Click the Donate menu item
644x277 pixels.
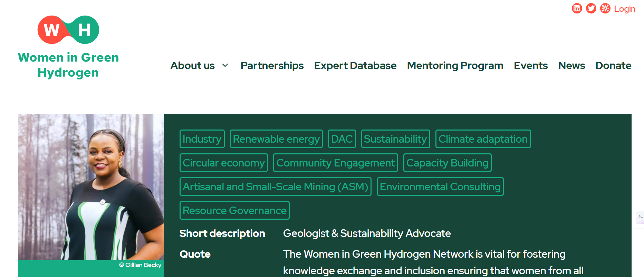pyautogui.click(x=613, y=66)
